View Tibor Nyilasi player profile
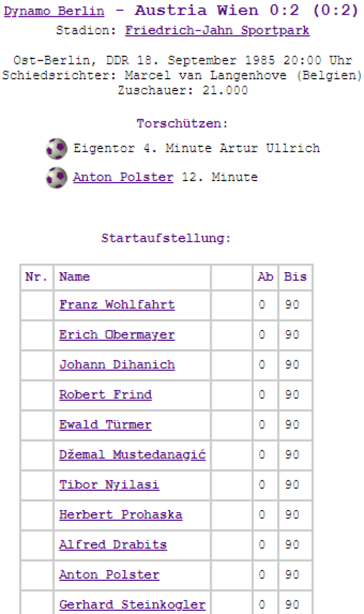This screenshot has width=364, height=614. (x=109, y=485)
